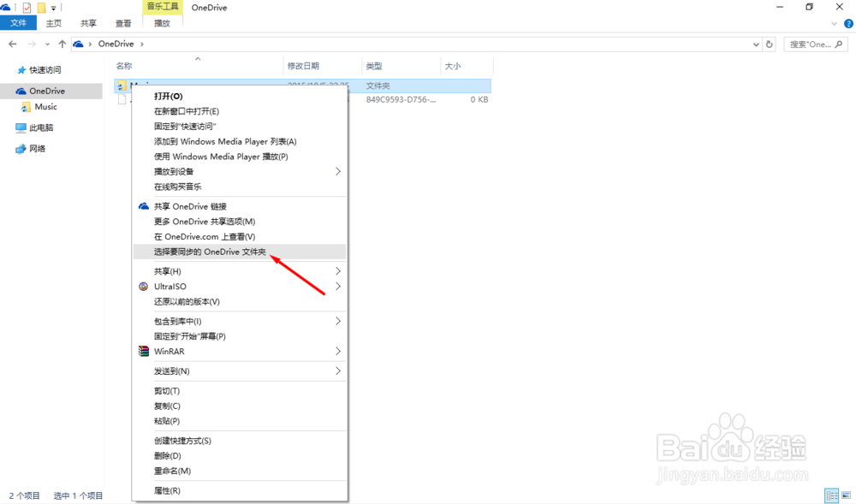
Task: Go up one level with up arrow
Action: coord(62,44)
